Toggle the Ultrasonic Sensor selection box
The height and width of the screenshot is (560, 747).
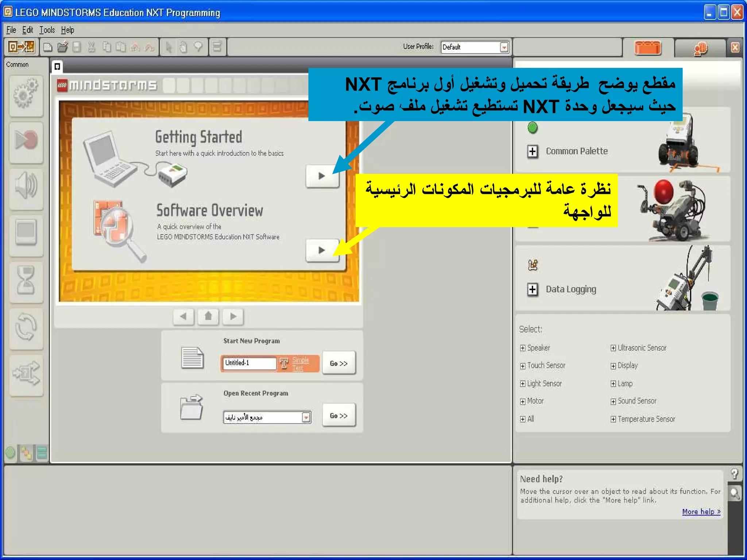(x=613, y=348)
